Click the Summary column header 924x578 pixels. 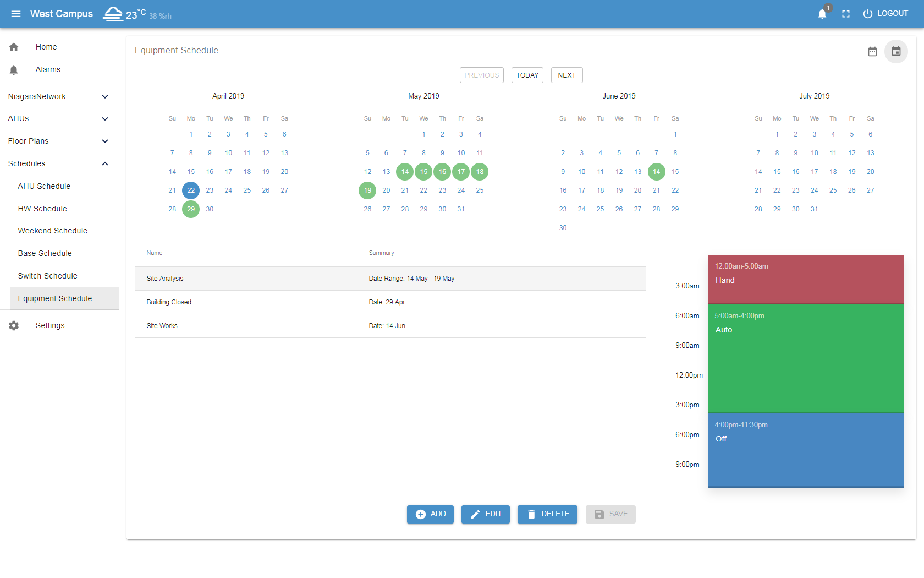tap(381, 253)
